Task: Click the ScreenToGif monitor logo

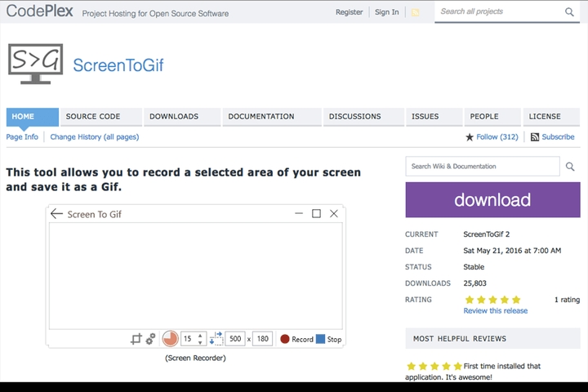Action: pos(36,64)
